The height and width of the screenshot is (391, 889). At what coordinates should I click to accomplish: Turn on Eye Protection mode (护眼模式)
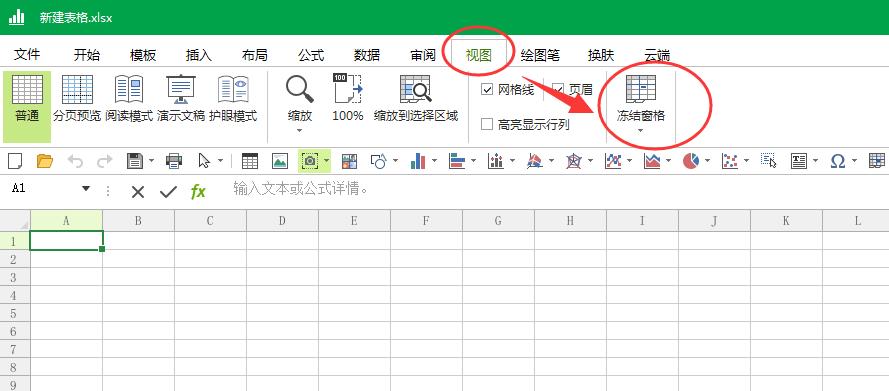coord(233,99)
